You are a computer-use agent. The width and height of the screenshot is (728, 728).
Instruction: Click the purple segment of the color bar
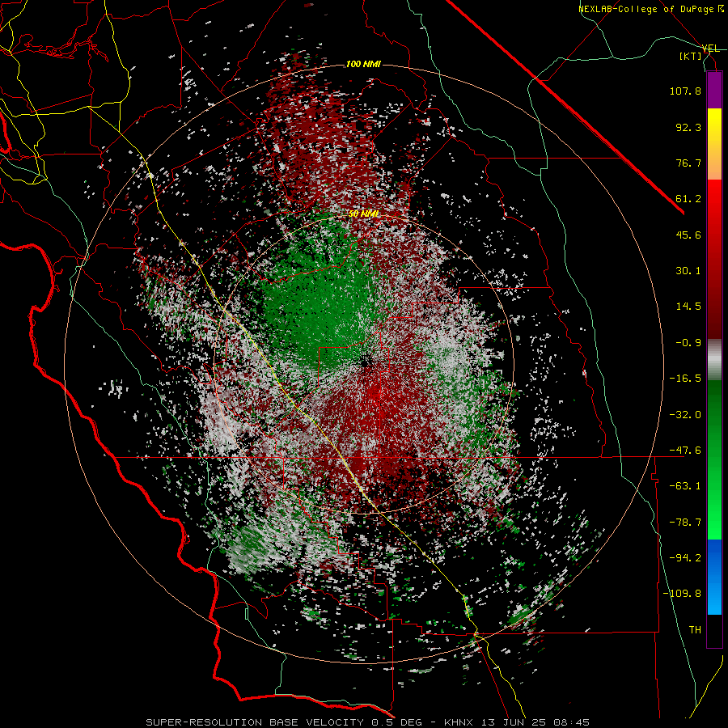(x=714, y=91)
